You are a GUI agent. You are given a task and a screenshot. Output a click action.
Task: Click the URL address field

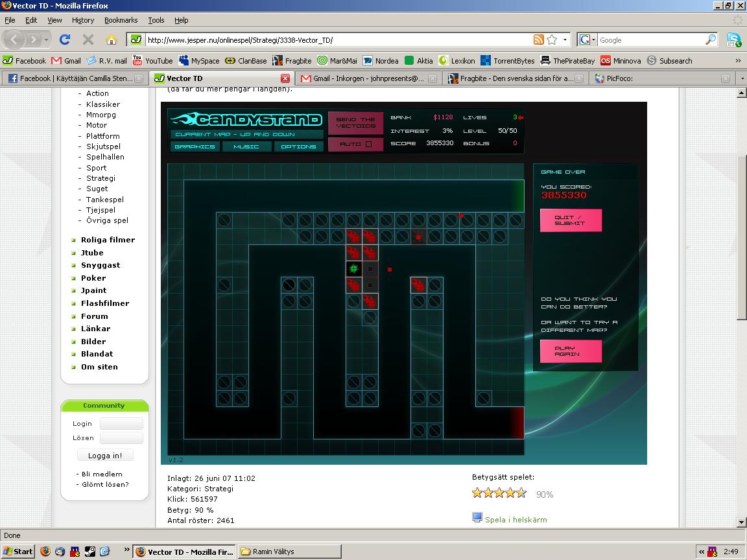coord(338,40)
